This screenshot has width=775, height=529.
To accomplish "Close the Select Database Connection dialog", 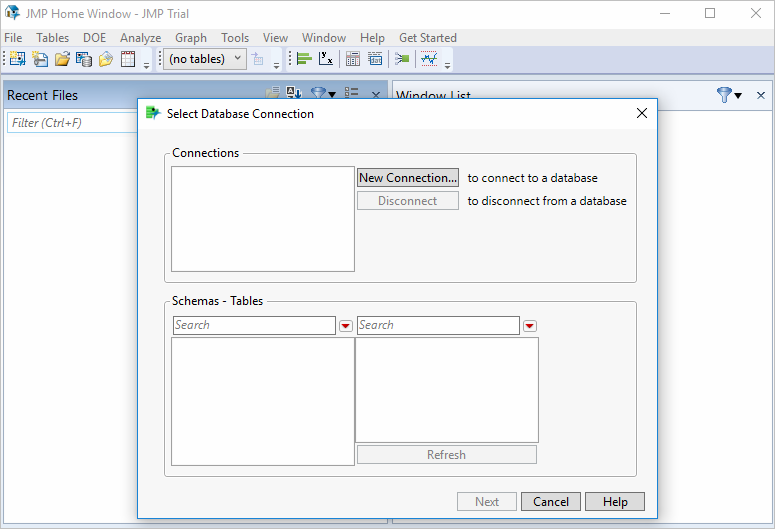I will (642, 113).
